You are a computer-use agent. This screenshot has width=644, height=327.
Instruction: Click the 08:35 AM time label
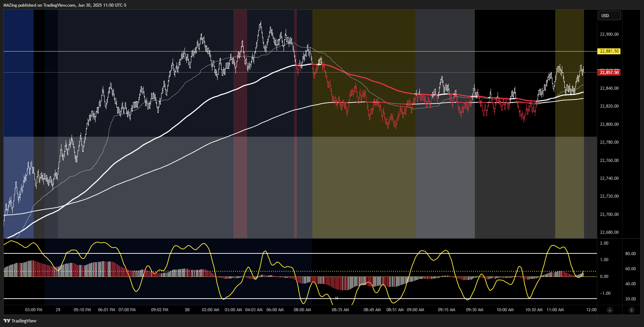[340, 310]
